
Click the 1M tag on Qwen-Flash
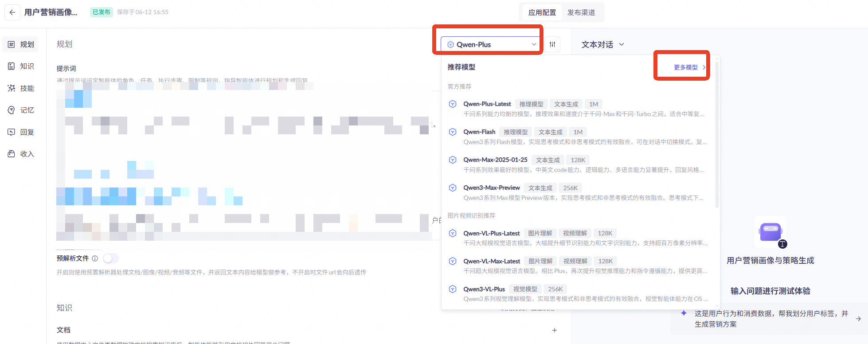pyautogui.click(x=578, y=132)
